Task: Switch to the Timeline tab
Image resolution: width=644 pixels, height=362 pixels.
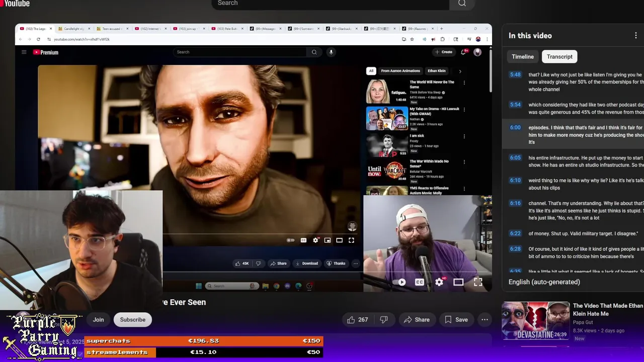Action: (x=523, y=57)
